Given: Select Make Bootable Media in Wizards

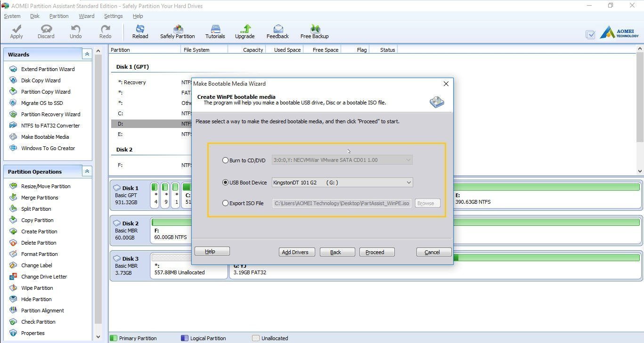Looking at the screenshot, I should click(x=45, y=137).
